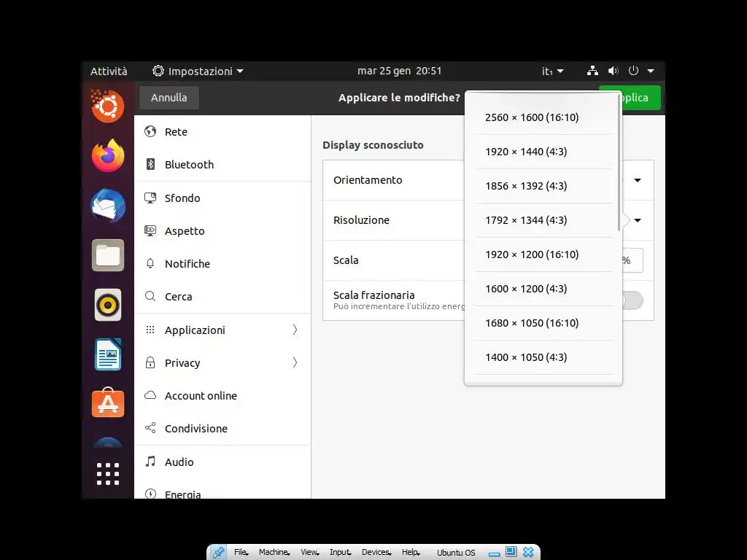Open the it keyboard layout menu
Screen dimensions: 747x560
click(553, 71)
